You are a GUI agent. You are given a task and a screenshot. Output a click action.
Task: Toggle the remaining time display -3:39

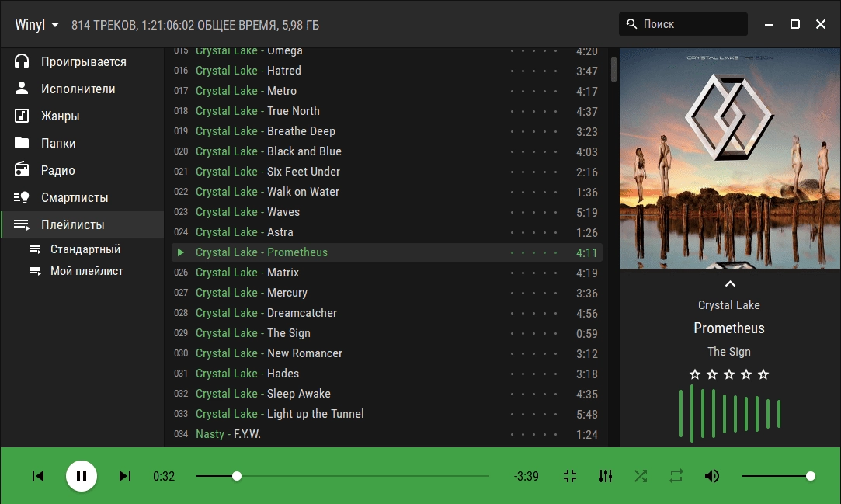[526, 476]
